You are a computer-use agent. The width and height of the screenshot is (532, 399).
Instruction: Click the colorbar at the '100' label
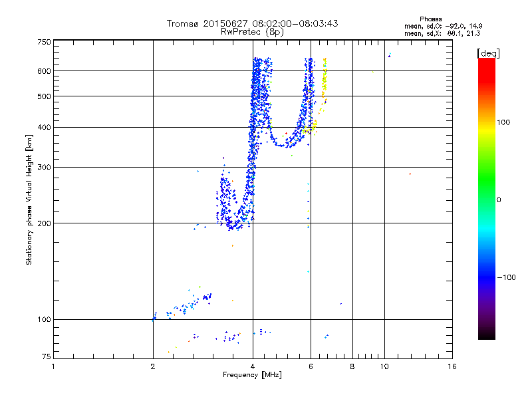(487, 122)
